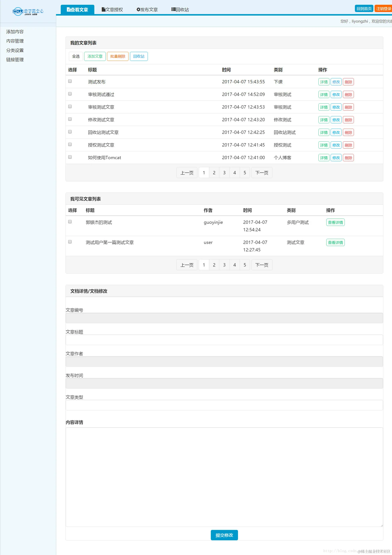Viewport: 392px width, 555px height.
Task: Open 添加内容 in the sidebar
Action: [x=15, y=32]
